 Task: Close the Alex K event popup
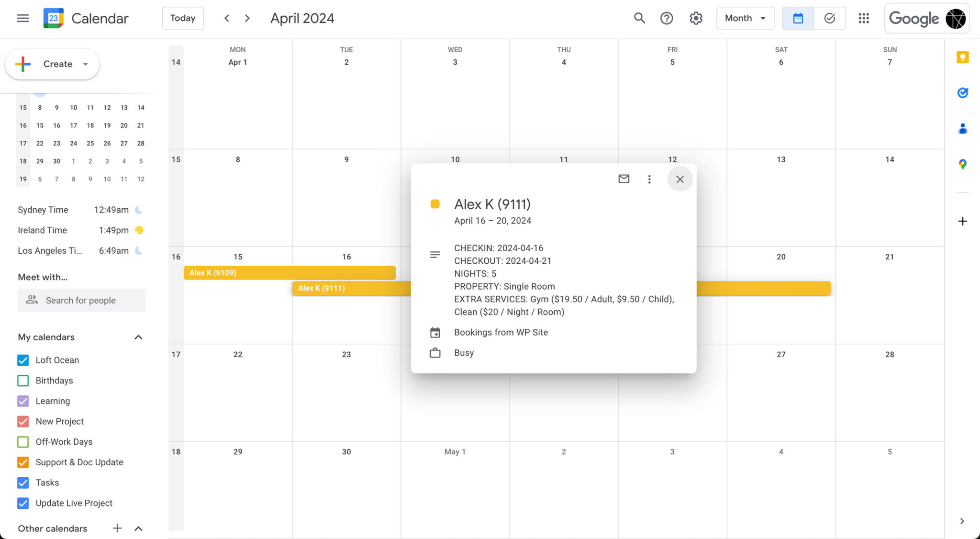click(679, 179)
